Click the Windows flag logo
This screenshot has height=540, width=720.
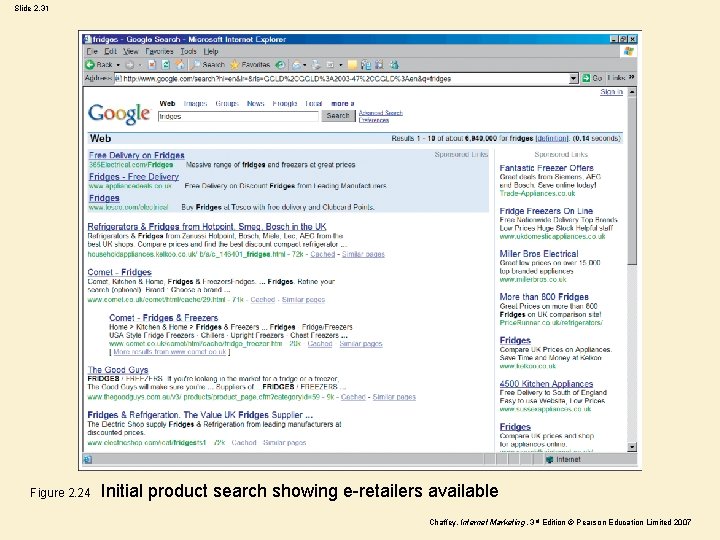coord(629,51)
